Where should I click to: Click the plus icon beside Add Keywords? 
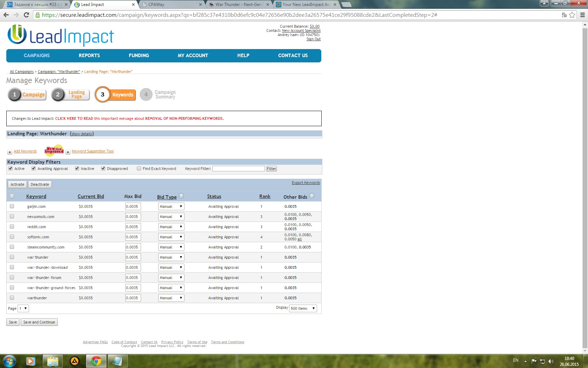point(10,152)
